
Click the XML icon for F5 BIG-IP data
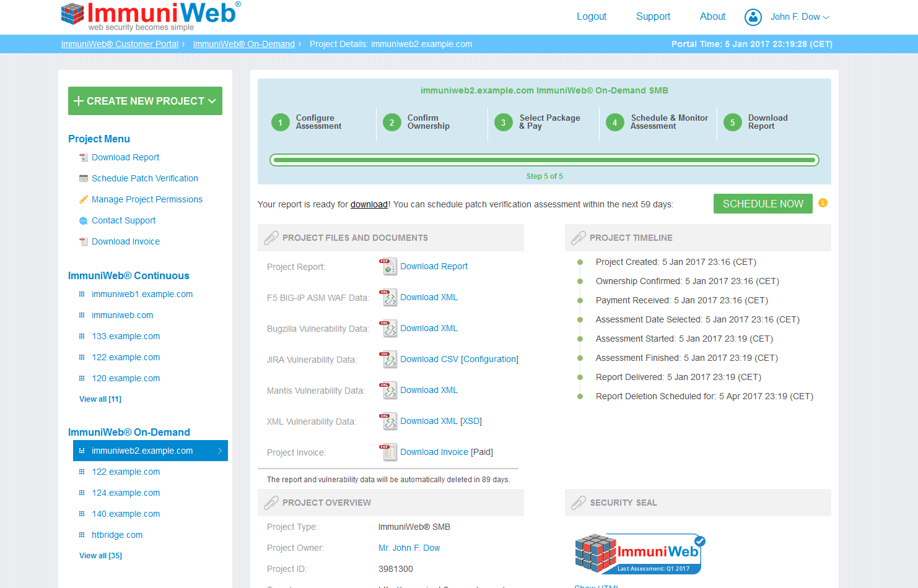[388, 298]
